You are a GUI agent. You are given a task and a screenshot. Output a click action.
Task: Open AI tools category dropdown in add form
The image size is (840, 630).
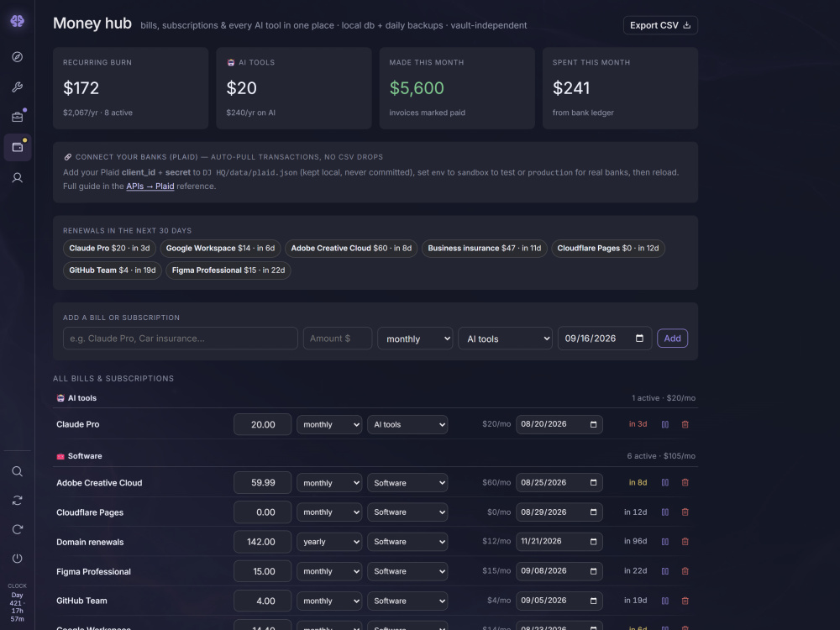point(505,339)
